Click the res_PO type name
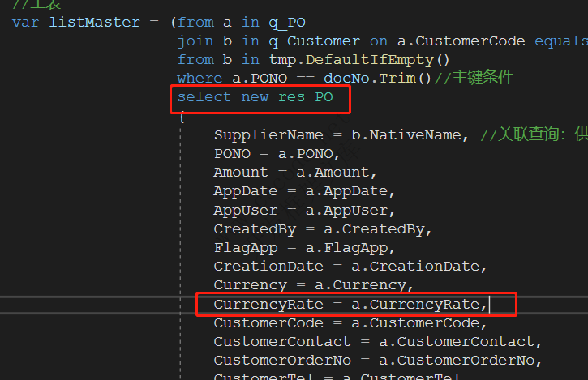The width and height of the screenshot is (588, 380). [x=305, y=97]
